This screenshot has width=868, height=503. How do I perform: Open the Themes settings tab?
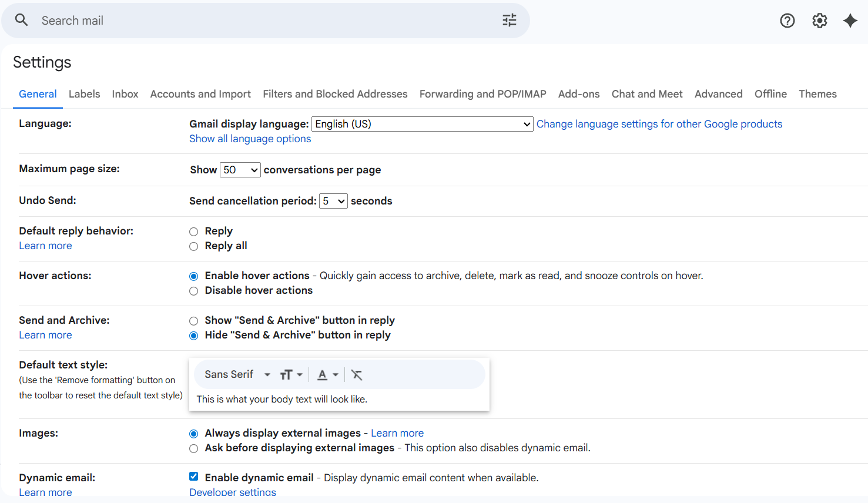[817, 94]
